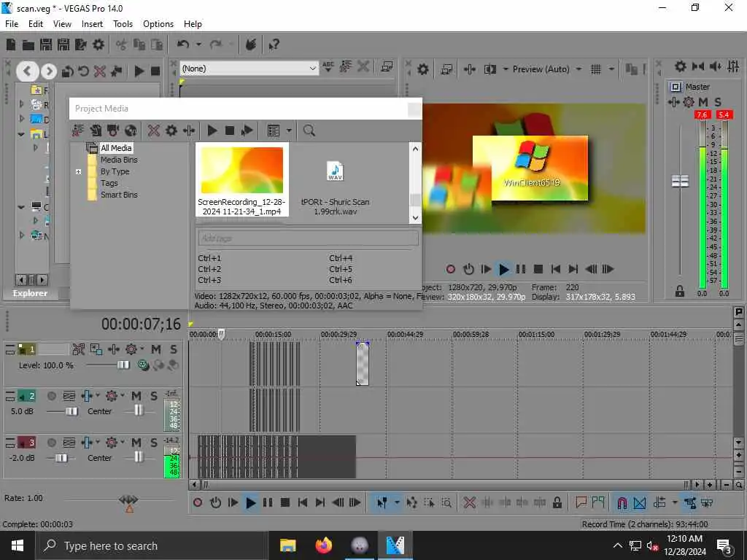Screen dimensions: 747x560
Task: Open Video Preview project properties gear
Action: click(423, 69)
